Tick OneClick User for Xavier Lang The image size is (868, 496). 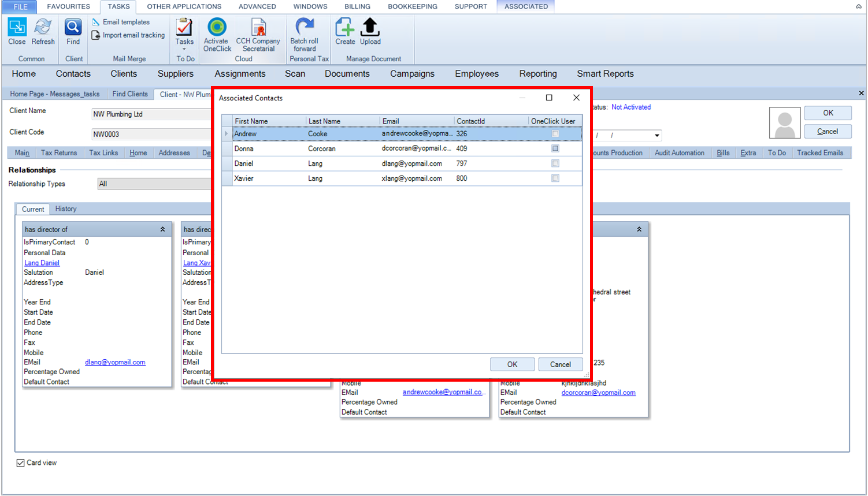tap(555, 178)
